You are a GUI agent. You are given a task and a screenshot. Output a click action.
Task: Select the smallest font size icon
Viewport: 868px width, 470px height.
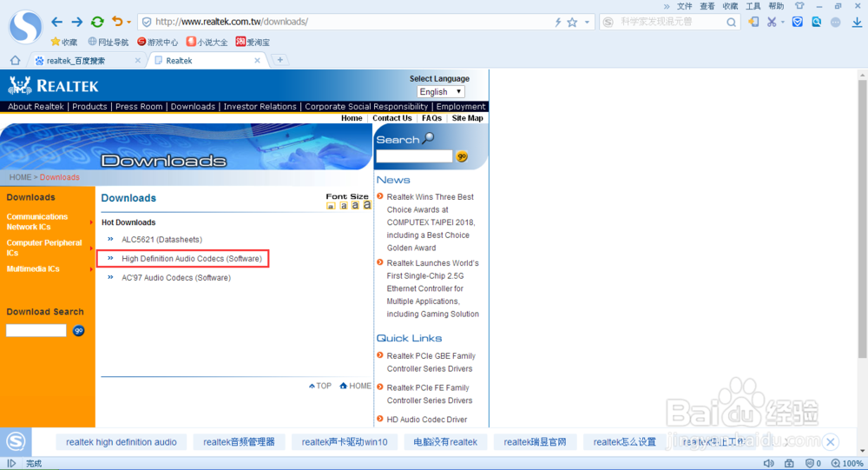point(331,206)
